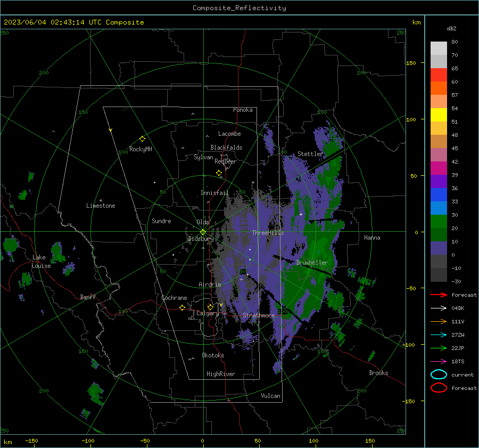479x448 pixels.
Task: Click the RedDeer city label
Action: click(x=226, y=161)
